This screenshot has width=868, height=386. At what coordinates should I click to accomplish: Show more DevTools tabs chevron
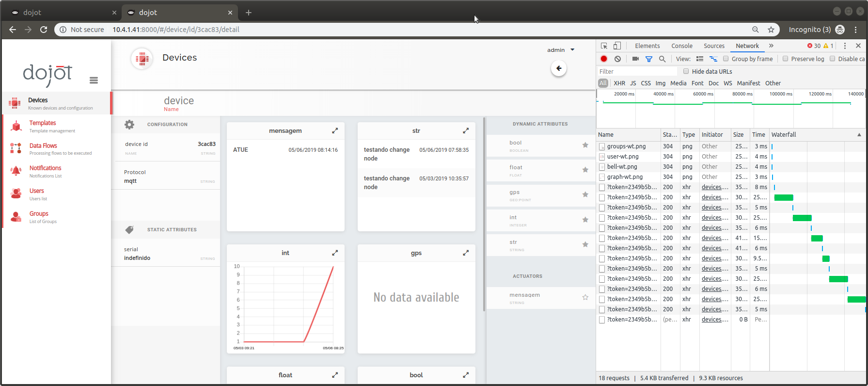(x=771, y=46)
